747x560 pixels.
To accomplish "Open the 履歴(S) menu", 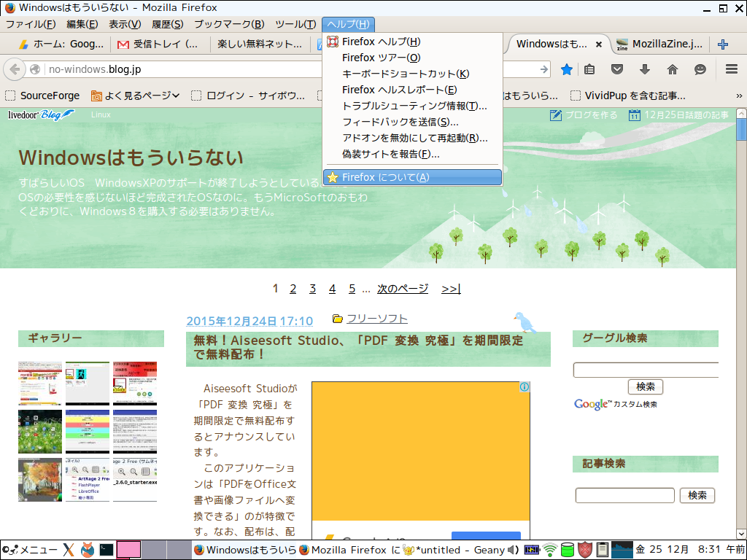I will [x=167, y=24].
